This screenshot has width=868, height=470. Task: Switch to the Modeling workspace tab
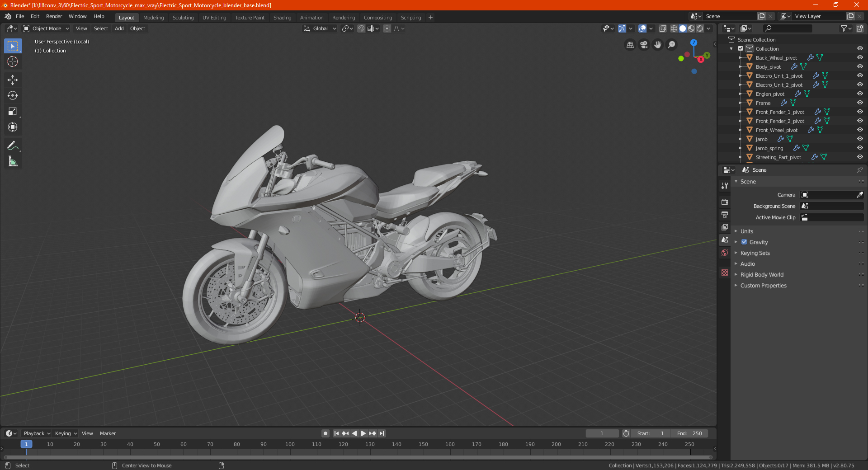point(153,18)
